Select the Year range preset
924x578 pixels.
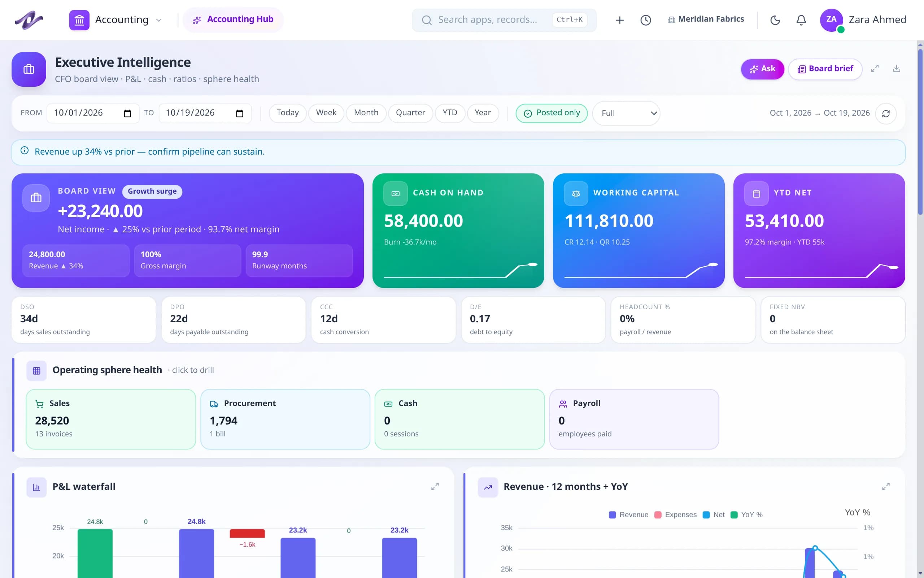[483, 113]
